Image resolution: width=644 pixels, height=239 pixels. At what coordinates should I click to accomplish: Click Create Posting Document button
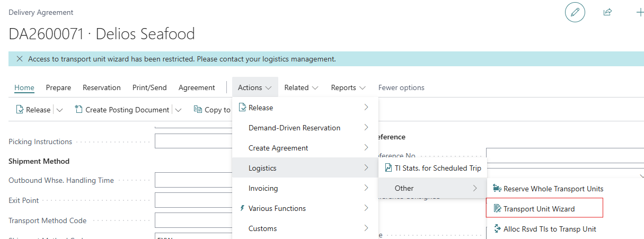click(122, 110)
